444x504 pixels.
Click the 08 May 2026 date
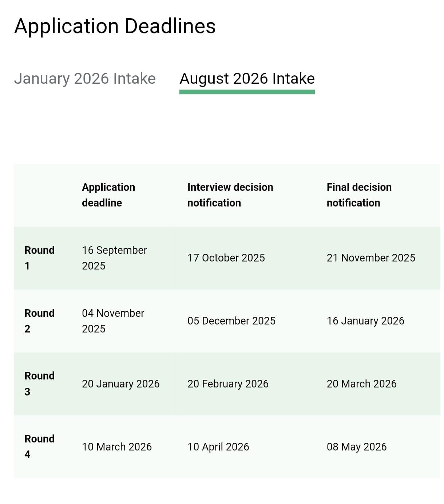pos(357,447)
